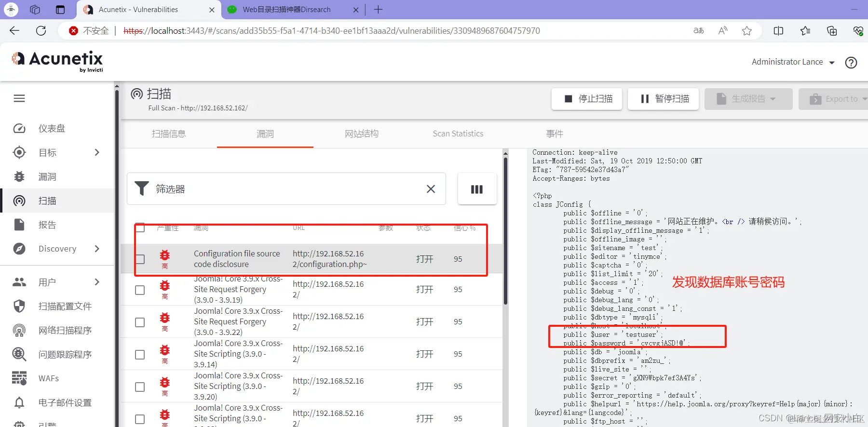868x427 pixels.
Task: Check the Joomla CSRF (3.9.0 - 3.9.22) row checkbox
Action: pos(140,322)
